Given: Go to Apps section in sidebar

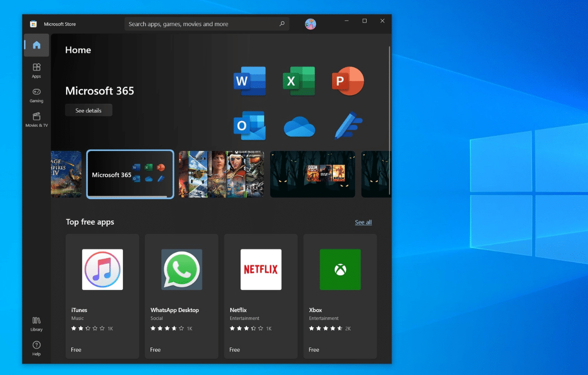Looking at the screenshot, I should click(36, 70).
